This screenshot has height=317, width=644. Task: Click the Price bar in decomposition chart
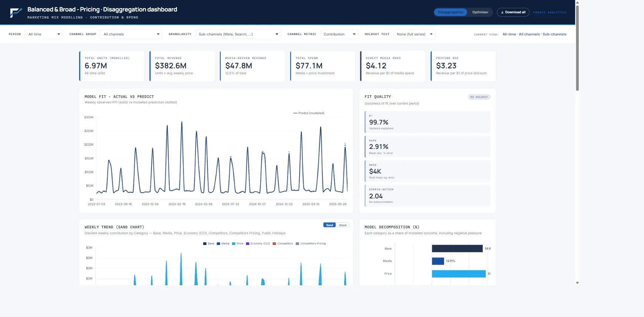[459, 274]
